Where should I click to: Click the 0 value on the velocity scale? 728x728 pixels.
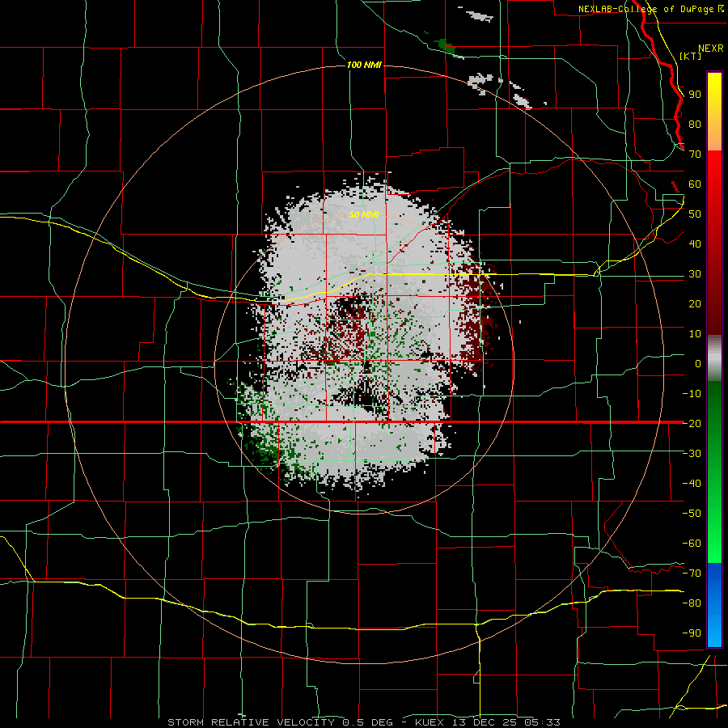point(698,364)
